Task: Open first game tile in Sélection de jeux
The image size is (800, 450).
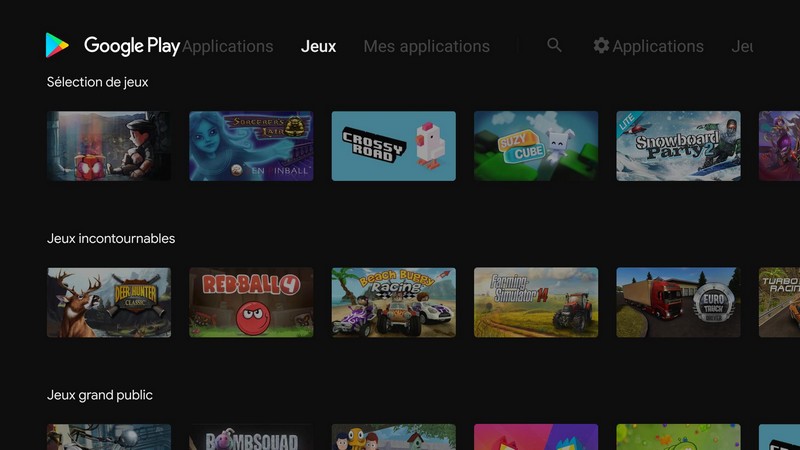Action: (109, 146)
